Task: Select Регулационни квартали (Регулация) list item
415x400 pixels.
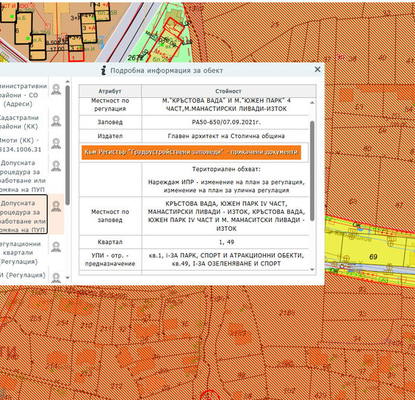Action: coord(23,253)
